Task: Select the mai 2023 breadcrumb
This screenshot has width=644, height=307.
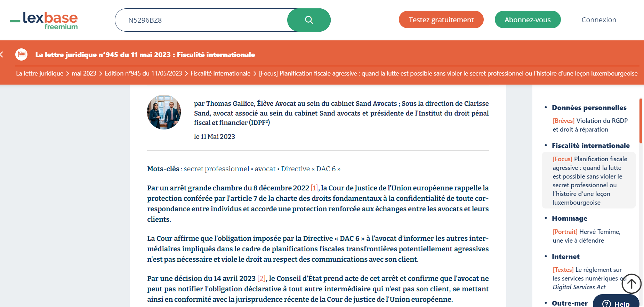Action: click(84, 73)
